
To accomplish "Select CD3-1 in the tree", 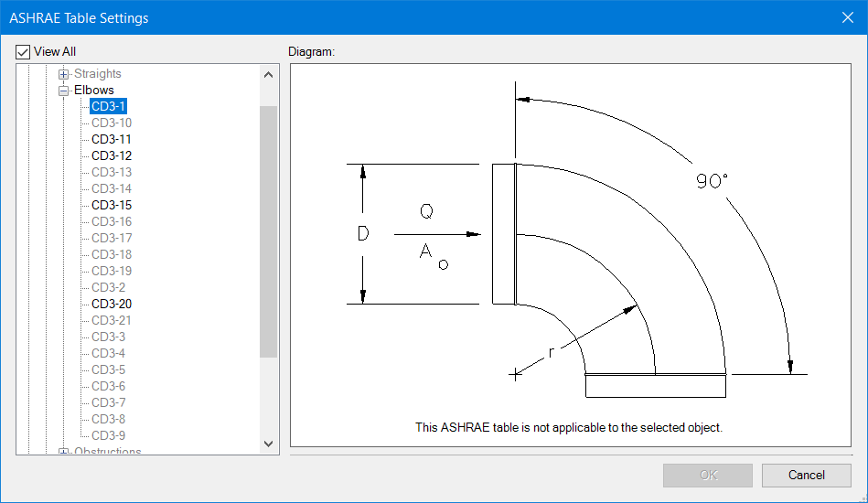I will pos(109,106).
